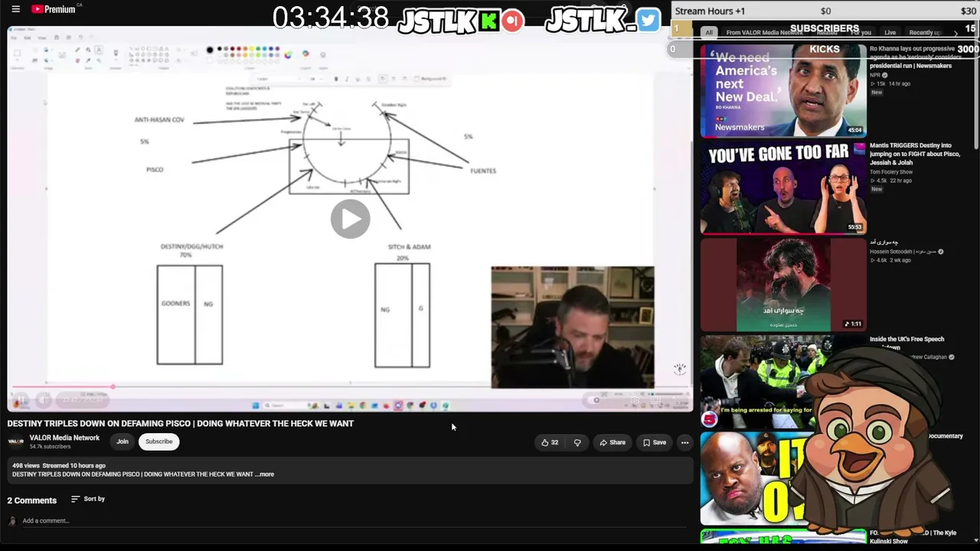
Task: Click the '2 Comments' heading
Action: click(32, 500)
